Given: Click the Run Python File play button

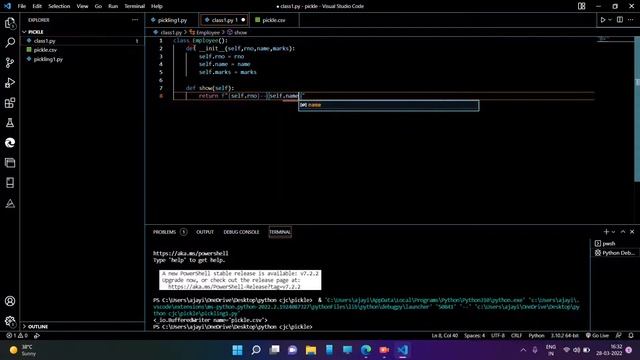Looking at the screenshot, I should pos(602,20).
